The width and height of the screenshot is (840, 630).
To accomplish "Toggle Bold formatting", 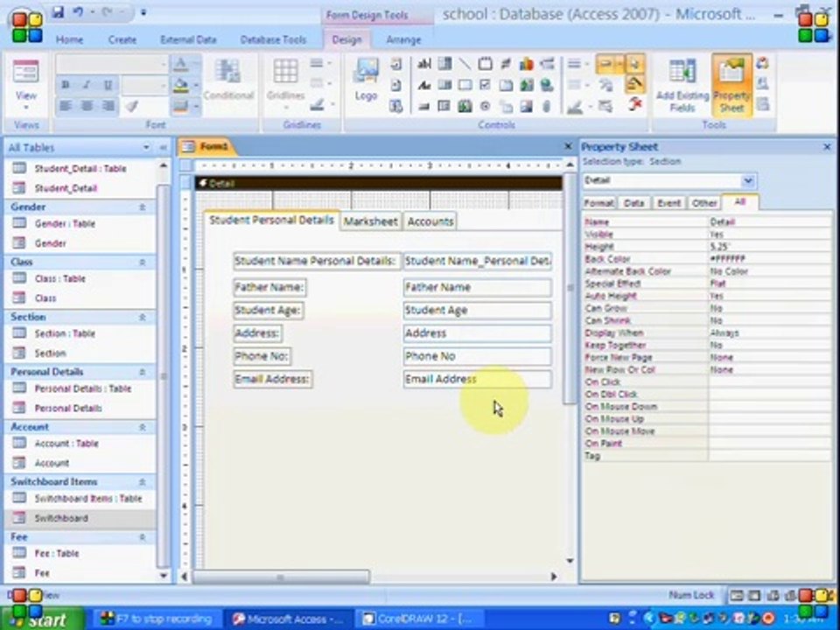I will [x=66, y=85].
